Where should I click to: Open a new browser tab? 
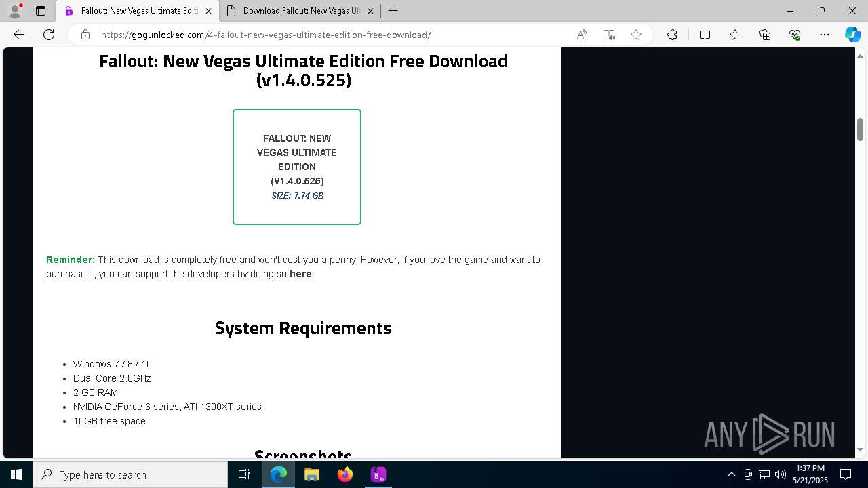pyautogui.click(x=393, y=11)
